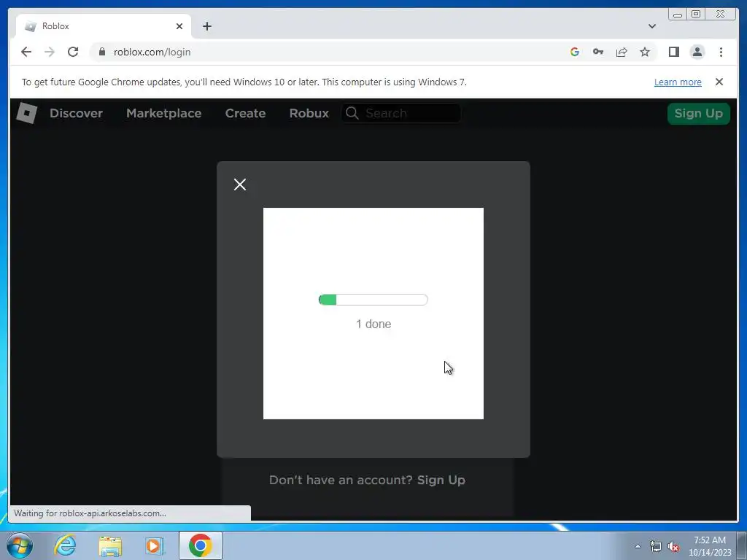Click the search magnifier icon
Screen dimensions: 747x560
tap(352, 113)
